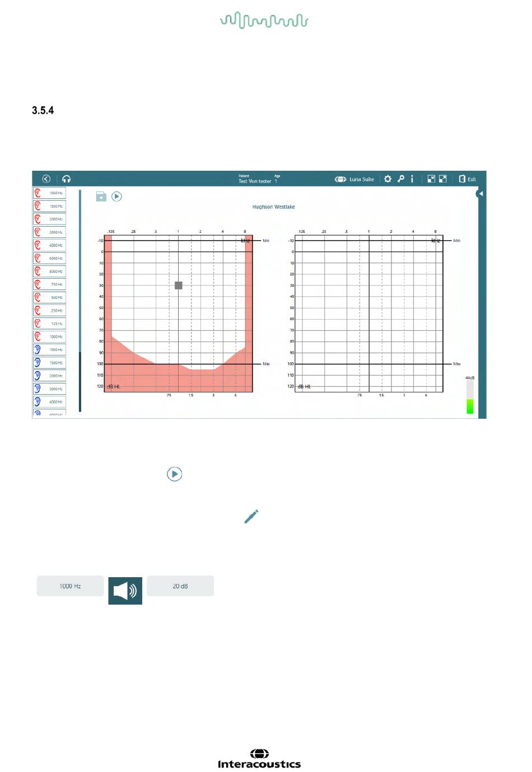Select red ear 4000 Hz test item

[50, 245]
